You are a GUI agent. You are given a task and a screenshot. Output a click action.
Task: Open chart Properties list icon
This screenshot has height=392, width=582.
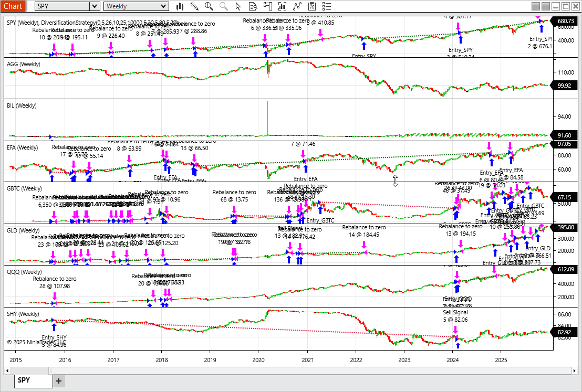coord(327,6)
